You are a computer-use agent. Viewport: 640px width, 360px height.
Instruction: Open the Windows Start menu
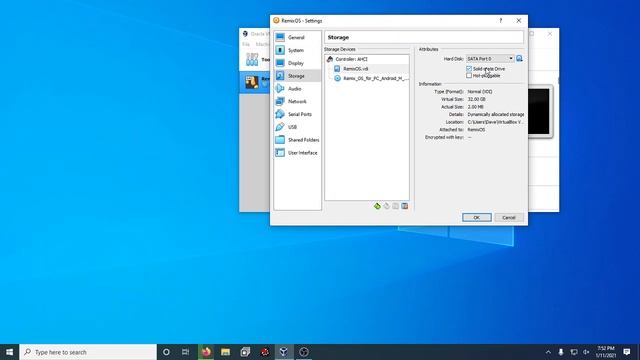tap(9, 352)
